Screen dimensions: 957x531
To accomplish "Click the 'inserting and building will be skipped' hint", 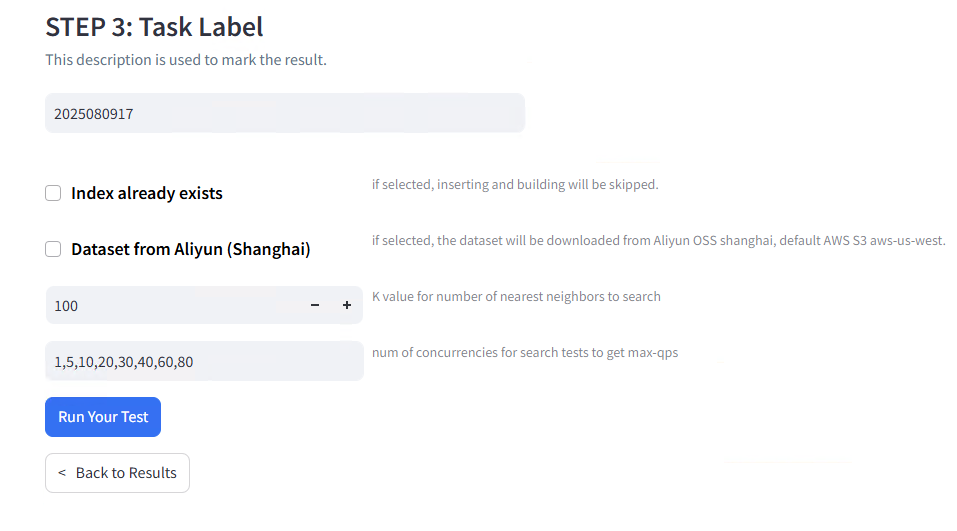I will point(515,184).
